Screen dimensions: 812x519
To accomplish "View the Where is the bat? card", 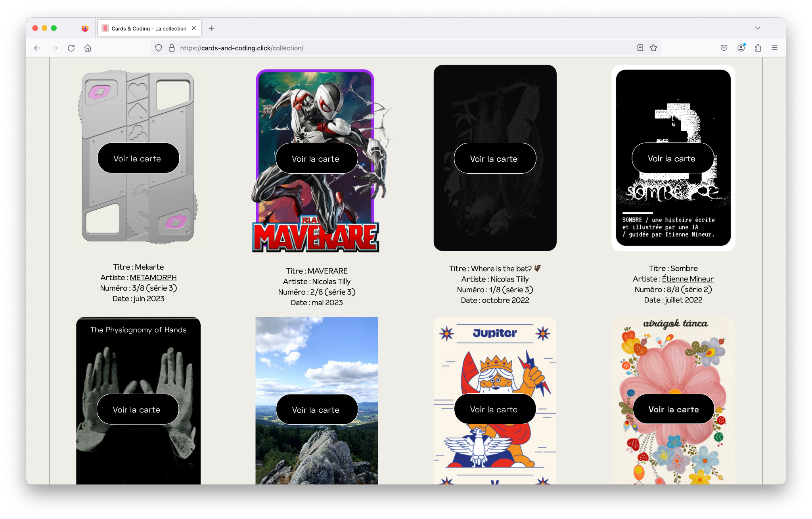I will pyautogui.click(x=494, y=159).
